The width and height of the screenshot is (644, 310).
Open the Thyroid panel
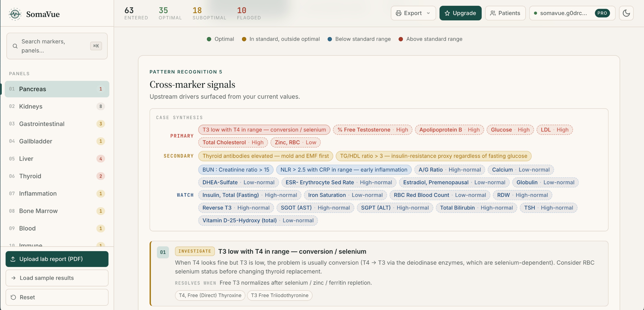point(57,176)
